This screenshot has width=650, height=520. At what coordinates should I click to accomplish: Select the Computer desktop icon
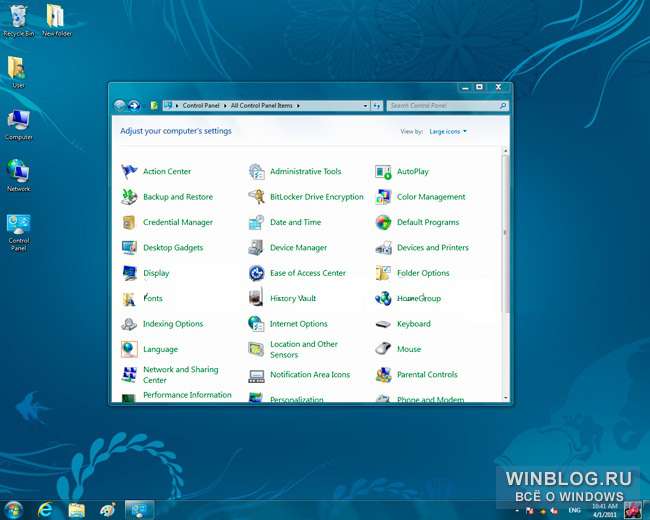pyautogui.click(x=19, y=124)
